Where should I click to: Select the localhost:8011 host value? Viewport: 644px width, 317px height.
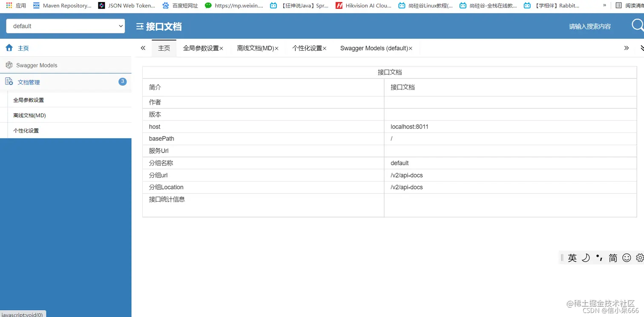tap(409, 127)
